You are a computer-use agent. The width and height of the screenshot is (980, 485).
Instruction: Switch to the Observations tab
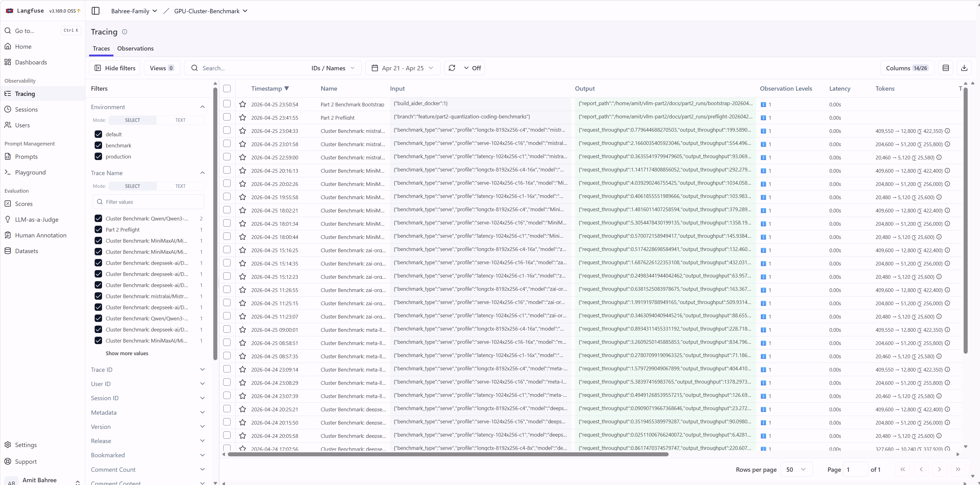[135, 48]
